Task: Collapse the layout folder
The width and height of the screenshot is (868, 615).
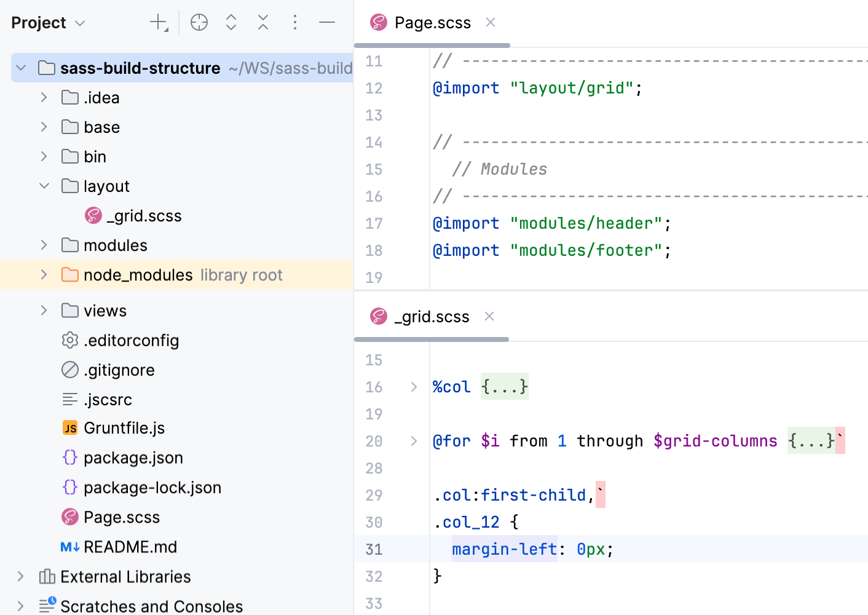Action: tap(43, 186)
